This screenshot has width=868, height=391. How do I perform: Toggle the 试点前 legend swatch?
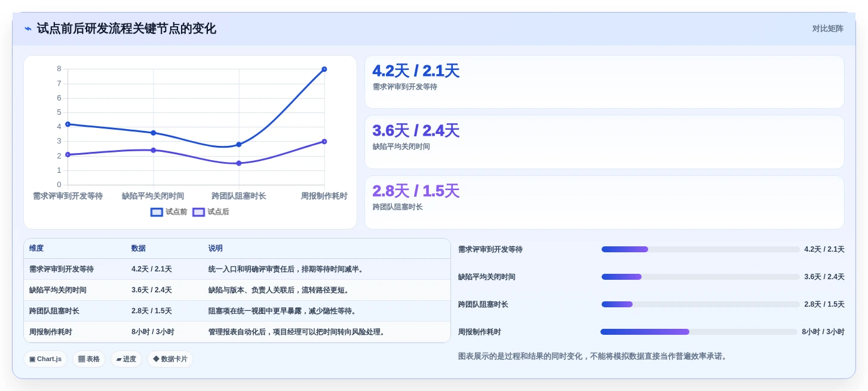157,212
